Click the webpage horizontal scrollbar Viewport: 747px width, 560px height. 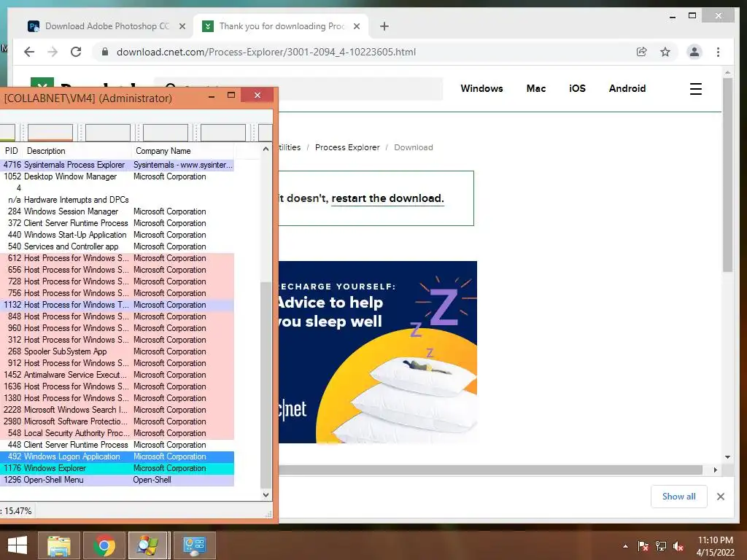(491, 470)
